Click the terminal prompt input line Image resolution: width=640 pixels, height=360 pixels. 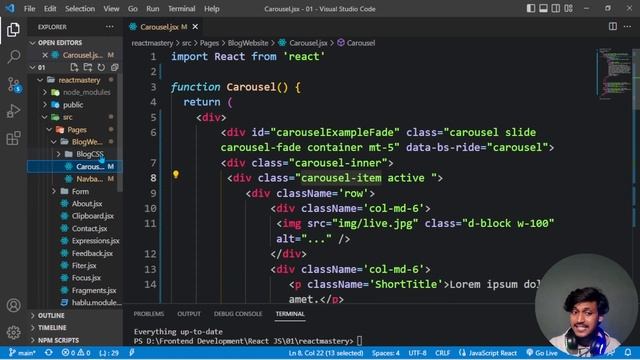247,341
